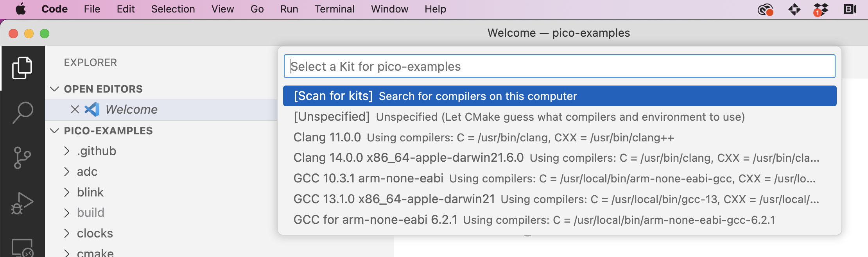Collapse the PICO-EXAMPLES folder section
This screenshot has height=257, width=868.
pos(55,131)
